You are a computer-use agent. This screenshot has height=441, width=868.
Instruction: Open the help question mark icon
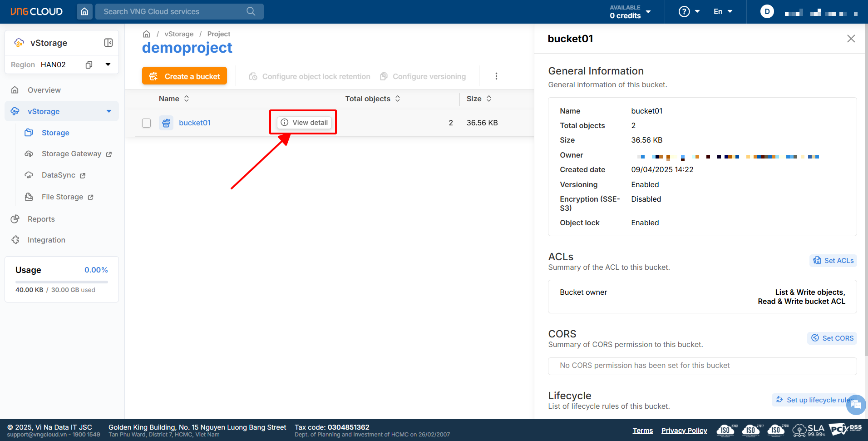tap(684, 11)
